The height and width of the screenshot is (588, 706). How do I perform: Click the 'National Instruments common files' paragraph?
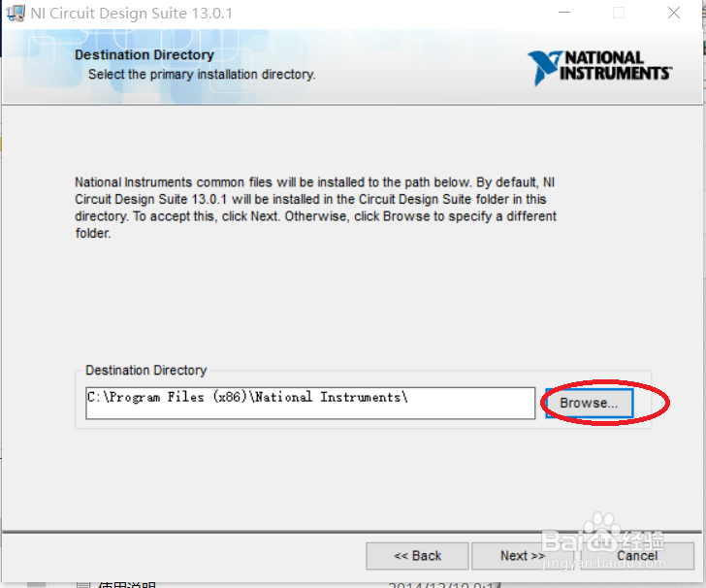(315, 208)
